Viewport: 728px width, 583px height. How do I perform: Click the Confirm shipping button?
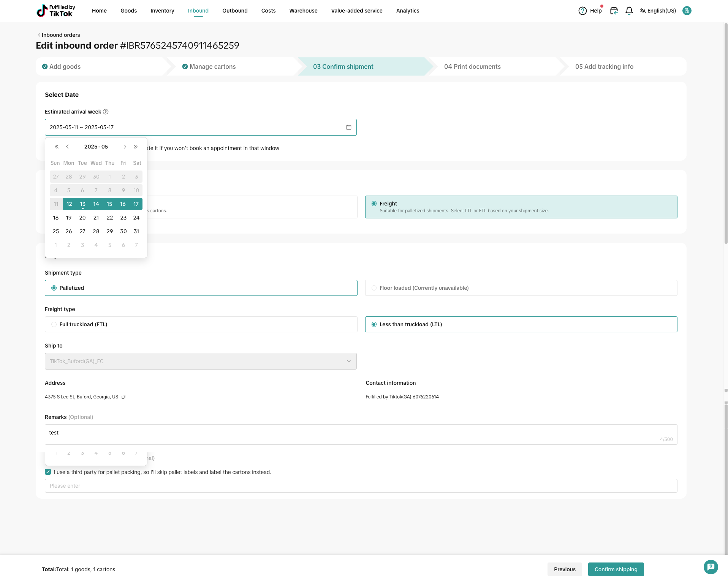pos(616,569)
